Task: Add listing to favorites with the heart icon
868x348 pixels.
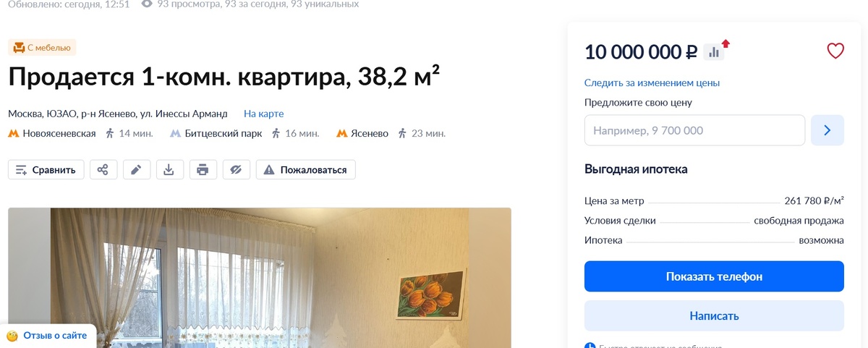Action: [x=835, y=51]
